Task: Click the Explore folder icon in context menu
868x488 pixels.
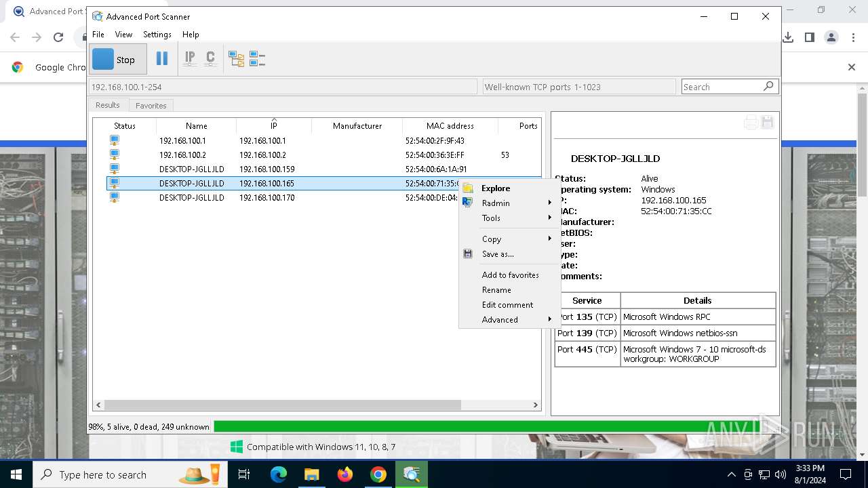Action: click(468, 188)
